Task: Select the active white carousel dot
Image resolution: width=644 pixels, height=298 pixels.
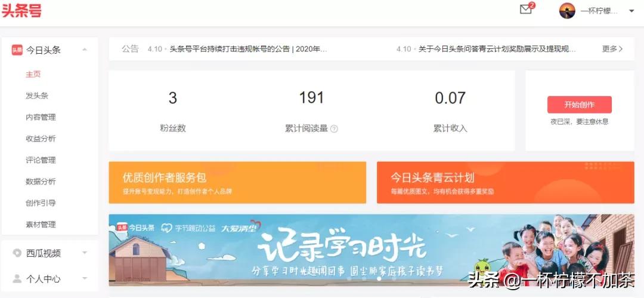Action: pyautogui.click(x=379, y=279)
